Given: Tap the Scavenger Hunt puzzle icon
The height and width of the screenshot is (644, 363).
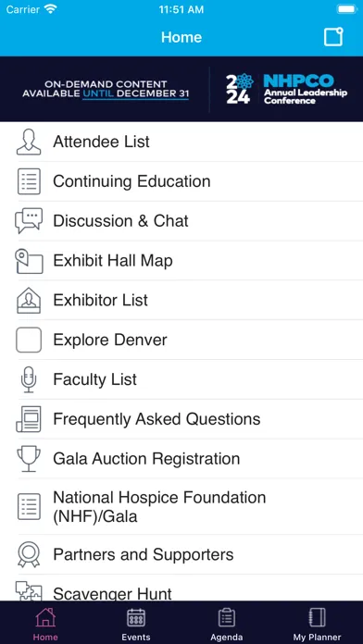Looking at the screenshot, I should click(29, 591).
